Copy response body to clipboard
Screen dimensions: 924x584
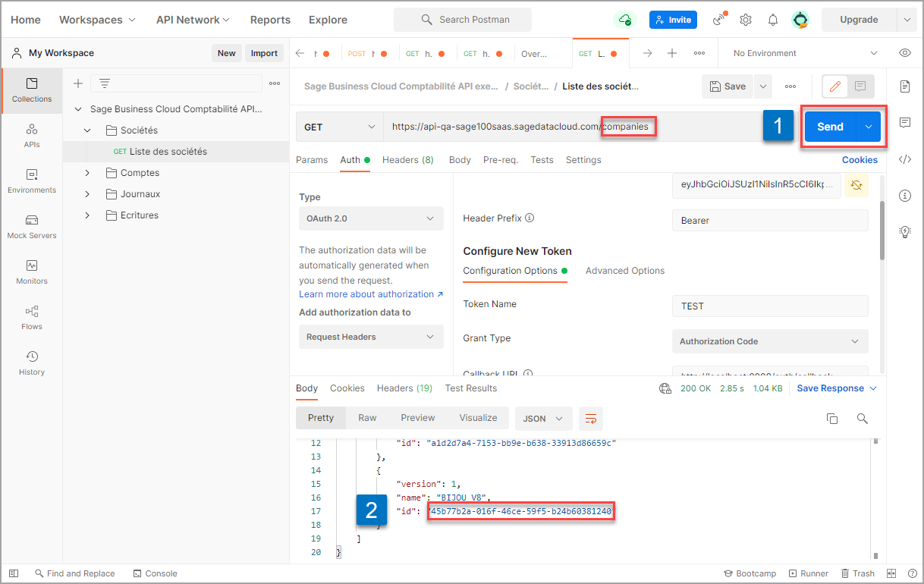coord(832,418)
